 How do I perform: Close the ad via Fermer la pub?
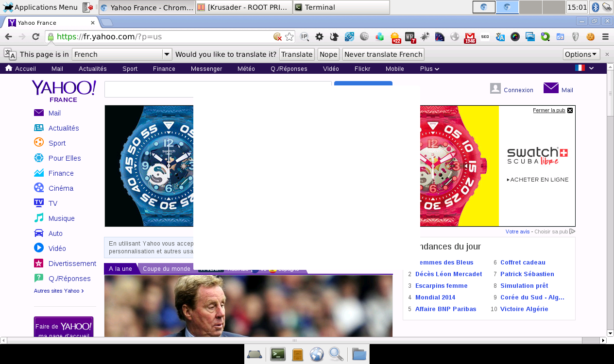click(x=553, y=110)
